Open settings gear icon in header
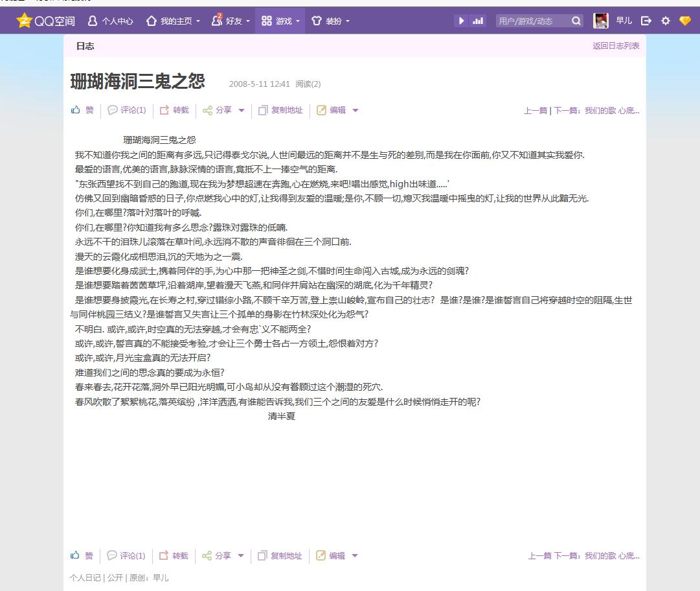This screenshot has width=700, height=591. click(x=665, y=21)
